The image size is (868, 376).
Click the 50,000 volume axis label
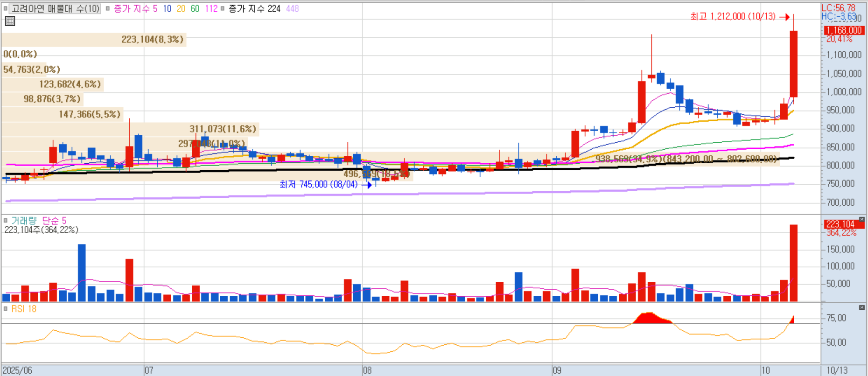point(839,284)
